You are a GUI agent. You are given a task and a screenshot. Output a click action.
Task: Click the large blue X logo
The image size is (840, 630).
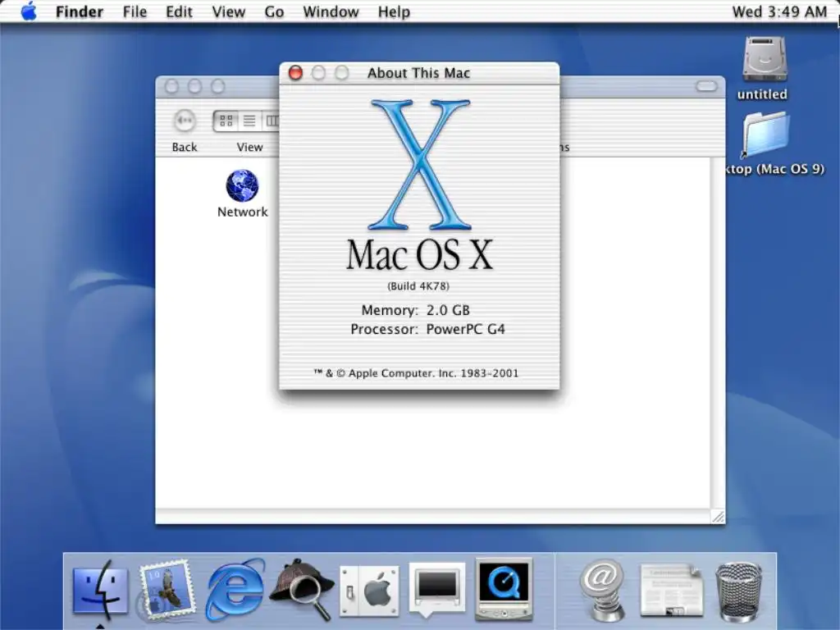pos(421,164)
